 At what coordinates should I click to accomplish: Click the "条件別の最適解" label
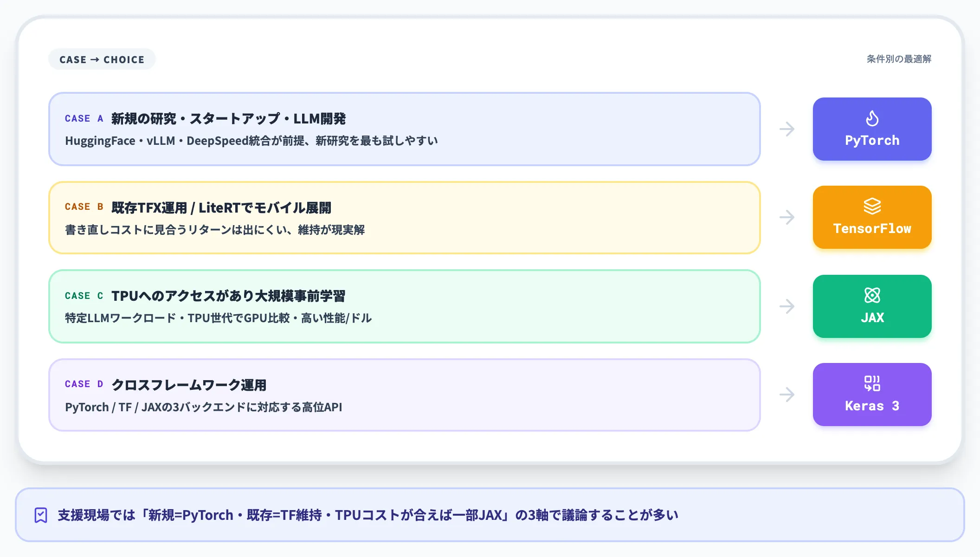[x=899, y=59]
